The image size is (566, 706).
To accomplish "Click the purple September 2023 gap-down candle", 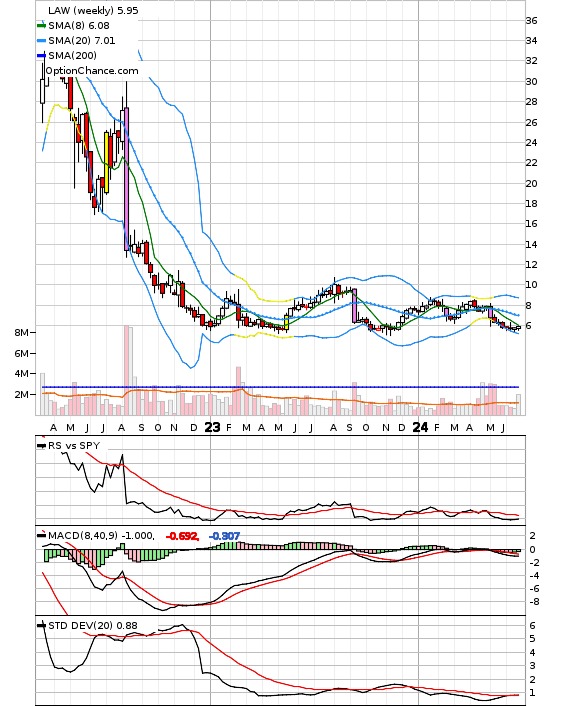I will point(354,306).
